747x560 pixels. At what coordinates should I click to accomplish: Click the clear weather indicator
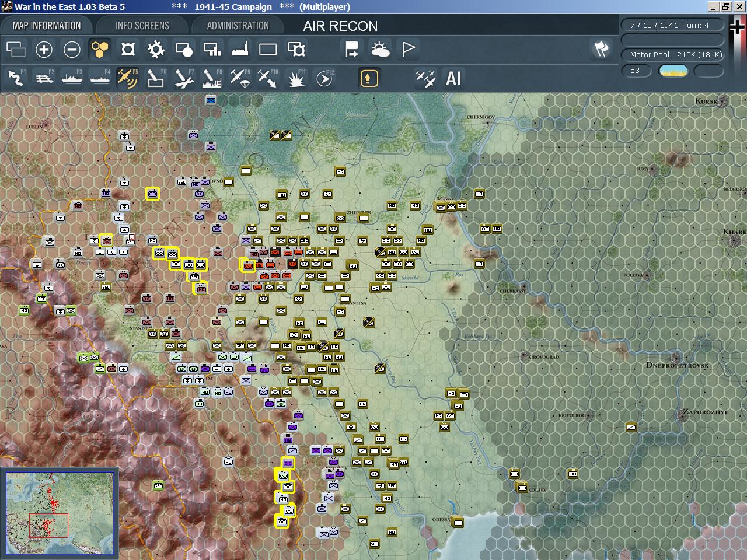click(x=673, y=71)
